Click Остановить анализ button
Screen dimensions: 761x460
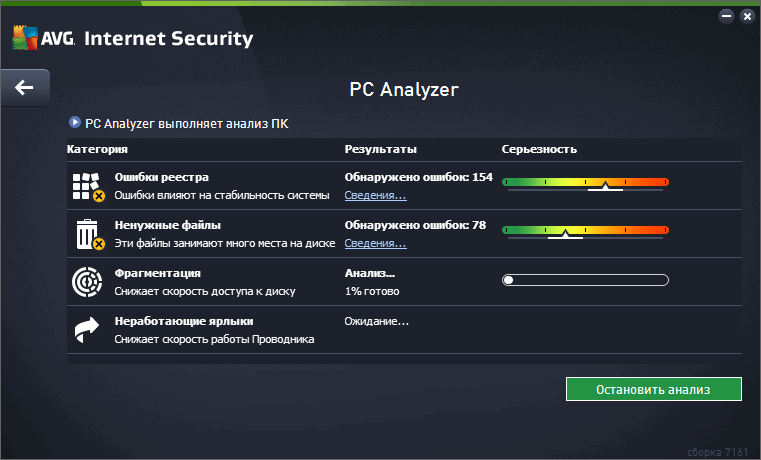pyautogui.click(x=654, y=389)
